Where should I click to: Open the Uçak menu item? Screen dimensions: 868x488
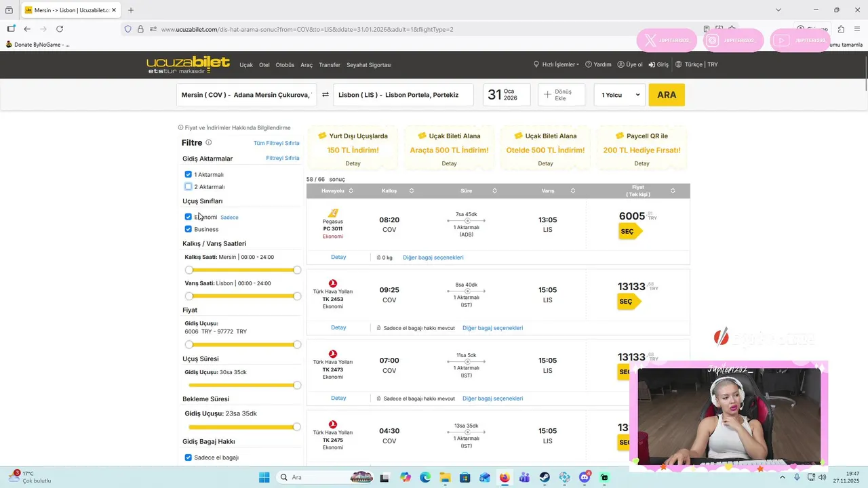[x=246, y=65]
